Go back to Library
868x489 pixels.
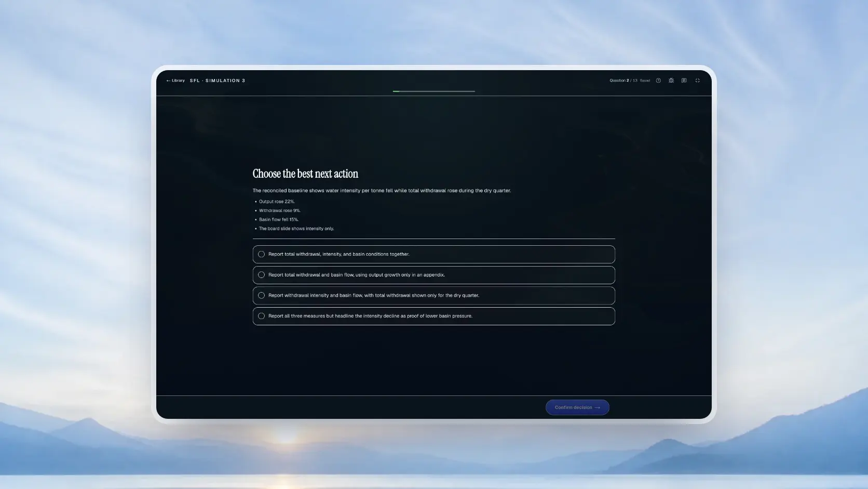[x=175, y=81]
